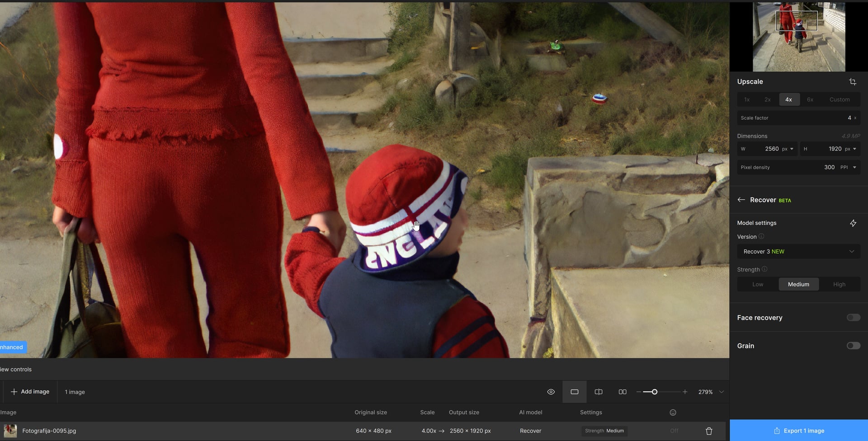Click the smiley face column icon
Screen dimensions: 868x441
[x=673, y=413]
